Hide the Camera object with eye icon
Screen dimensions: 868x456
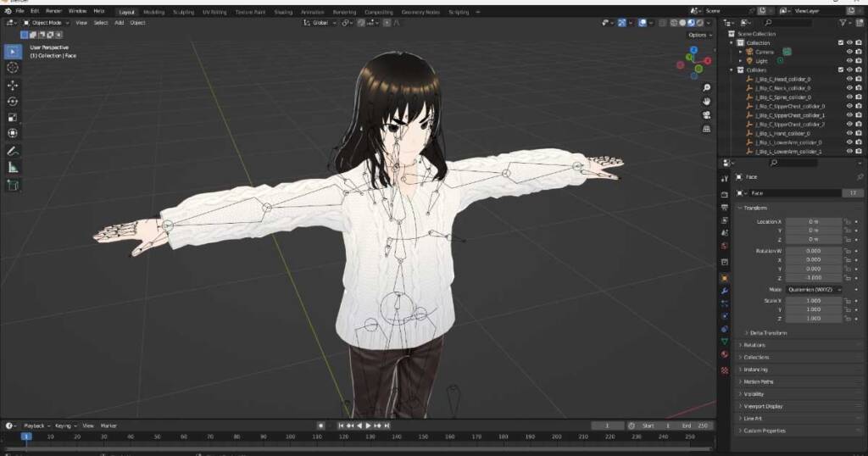849,52
